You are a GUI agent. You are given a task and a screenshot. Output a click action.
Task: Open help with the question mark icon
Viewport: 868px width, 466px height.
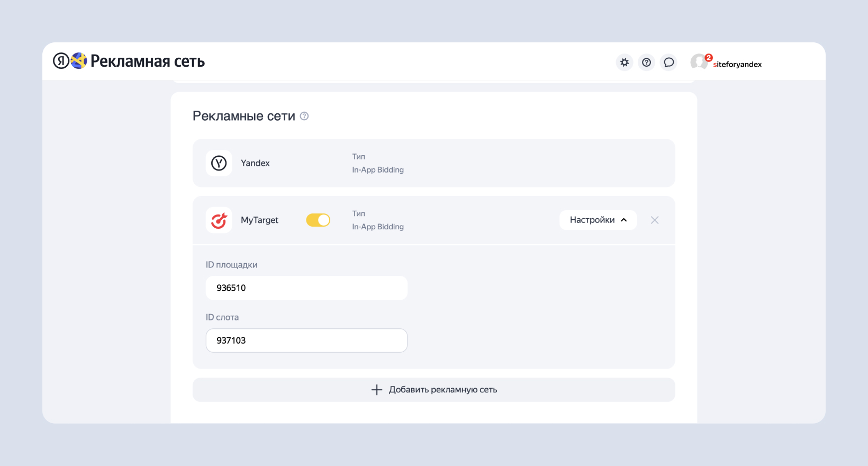(646, 62)
